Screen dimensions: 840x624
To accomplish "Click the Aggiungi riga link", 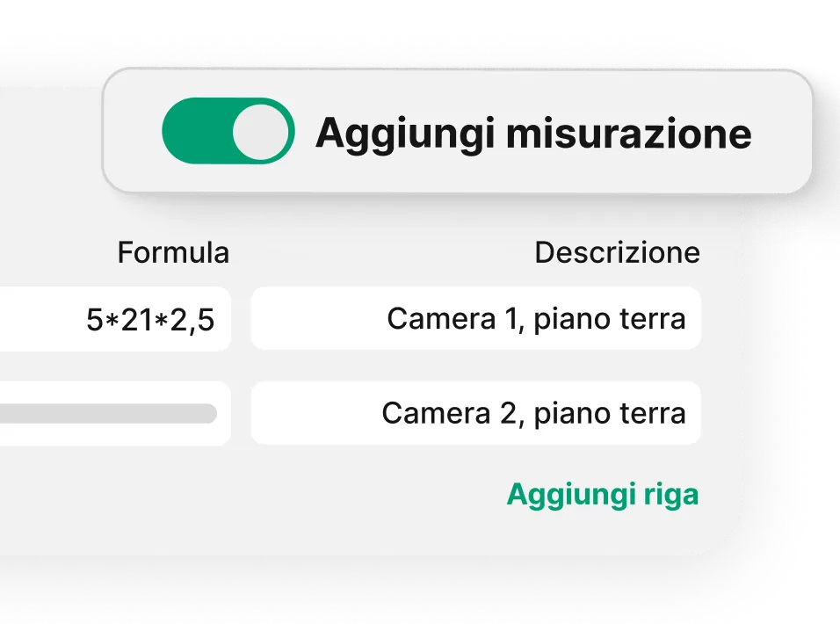I will pos(603,494).
